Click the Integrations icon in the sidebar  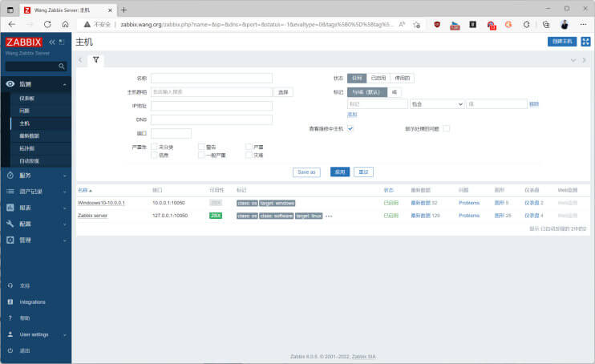tap(10, 302)
